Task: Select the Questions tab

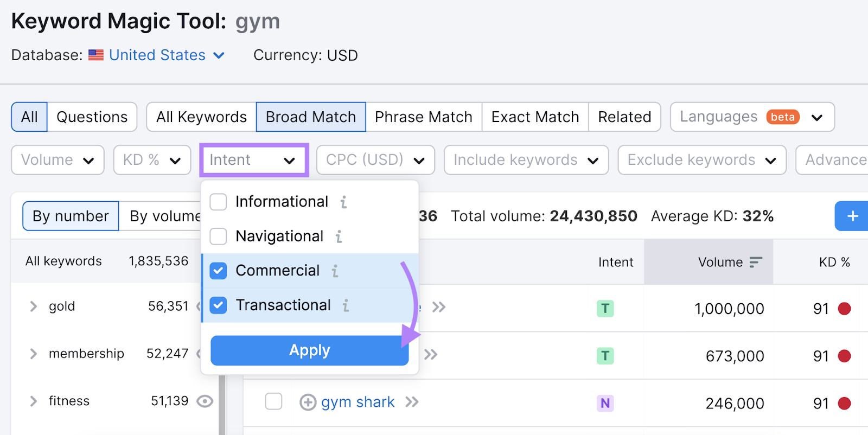Action: pyautogui.click(x=92, y=117)
